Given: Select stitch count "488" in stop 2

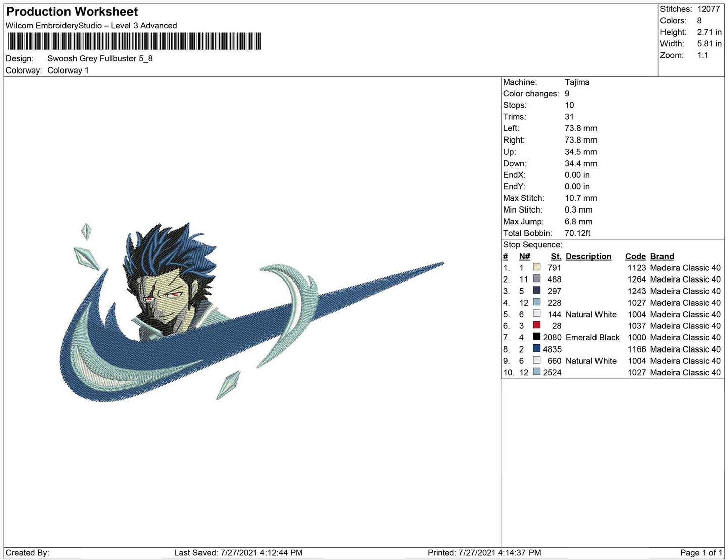Looking at the screenshot, I should click(x=554, y=279).
